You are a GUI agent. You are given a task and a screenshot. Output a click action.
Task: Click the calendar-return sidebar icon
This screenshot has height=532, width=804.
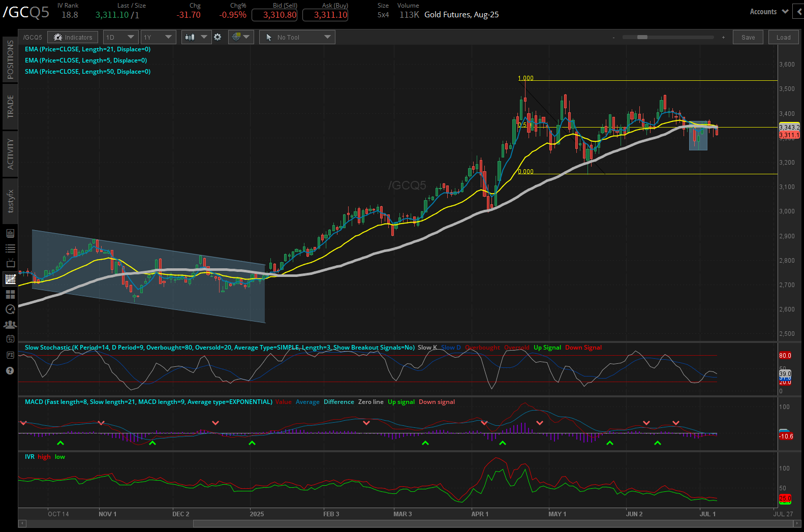(x=10, y=339)
